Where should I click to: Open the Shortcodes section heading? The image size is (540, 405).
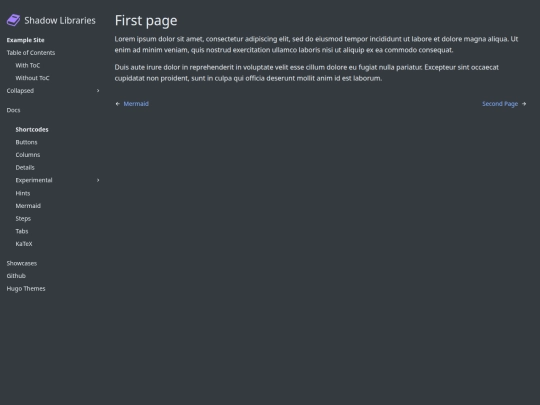pos(32,129)
